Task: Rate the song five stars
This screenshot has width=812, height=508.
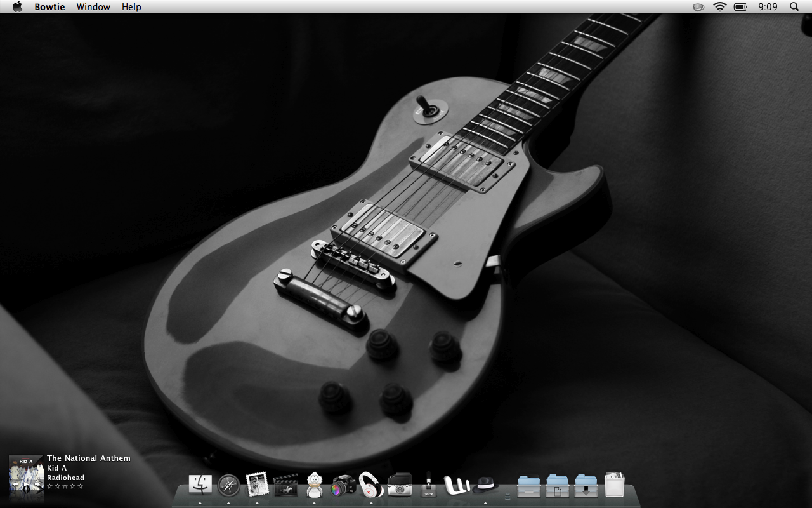Action: click(x=80, y=486)
